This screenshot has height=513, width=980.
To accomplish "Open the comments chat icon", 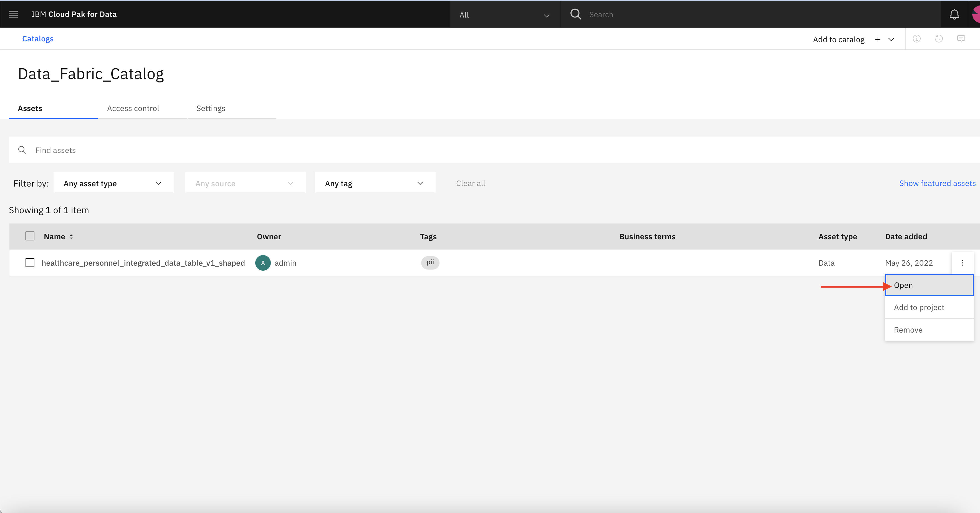I will pyautogui.click(x=961, y=39).
